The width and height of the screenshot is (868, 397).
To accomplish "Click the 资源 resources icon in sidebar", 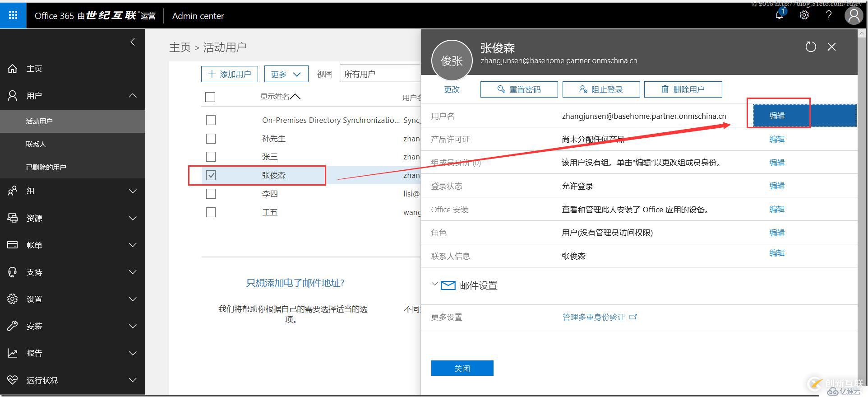I will 13,218.
